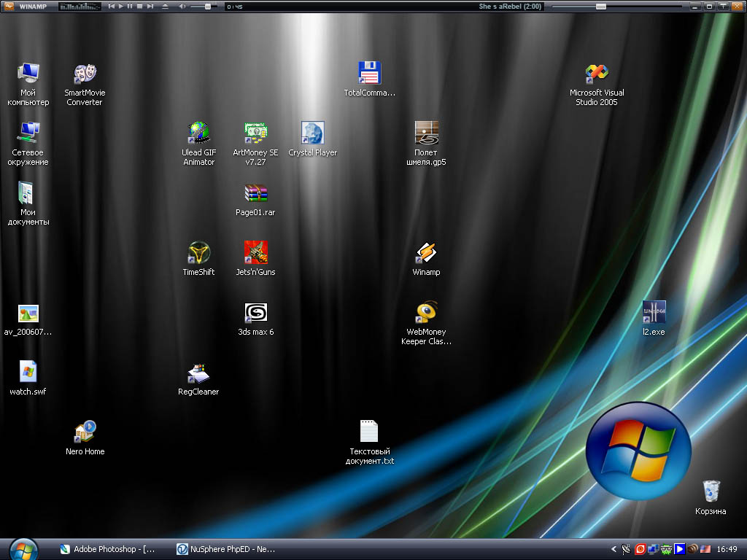
Task: Click the Windows Start orb button
Action: pos(23,548)
